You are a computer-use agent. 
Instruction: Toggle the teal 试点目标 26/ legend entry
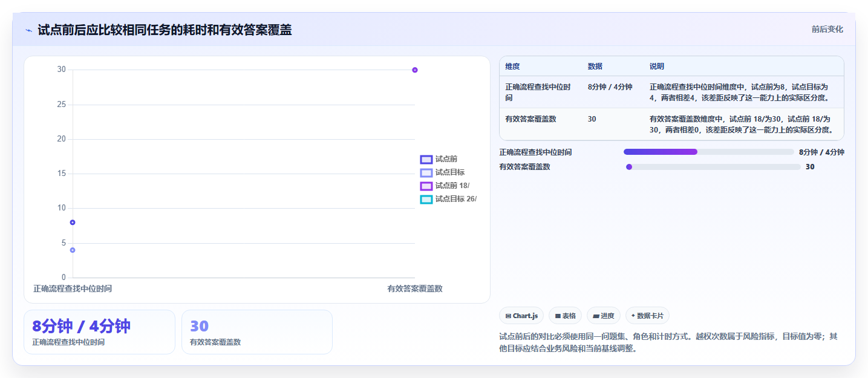coord(449,199)
